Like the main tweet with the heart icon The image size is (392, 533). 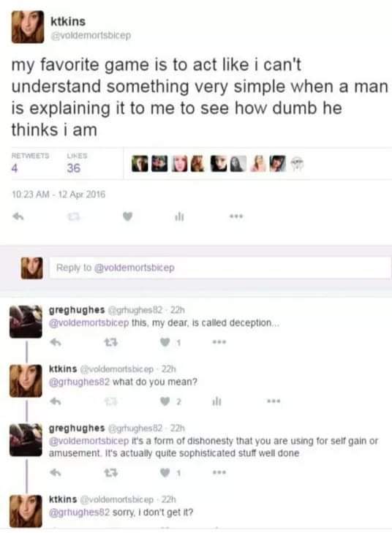coord(127,216)
